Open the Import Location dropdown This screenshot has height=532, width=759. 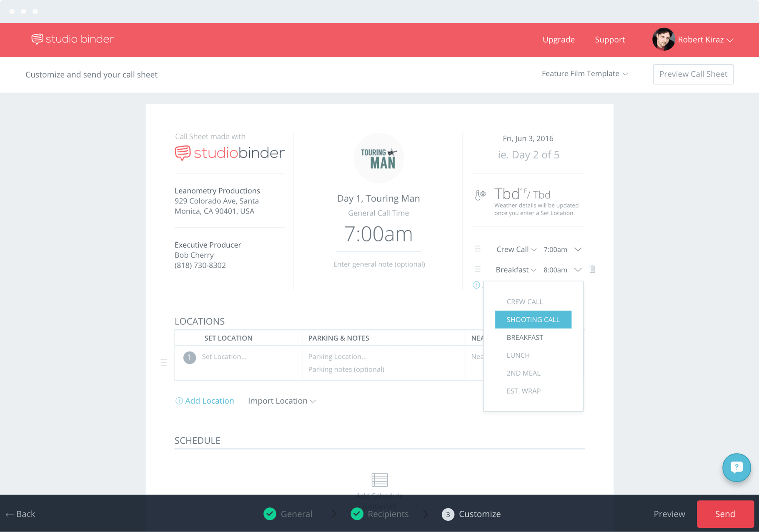(282, 401)
